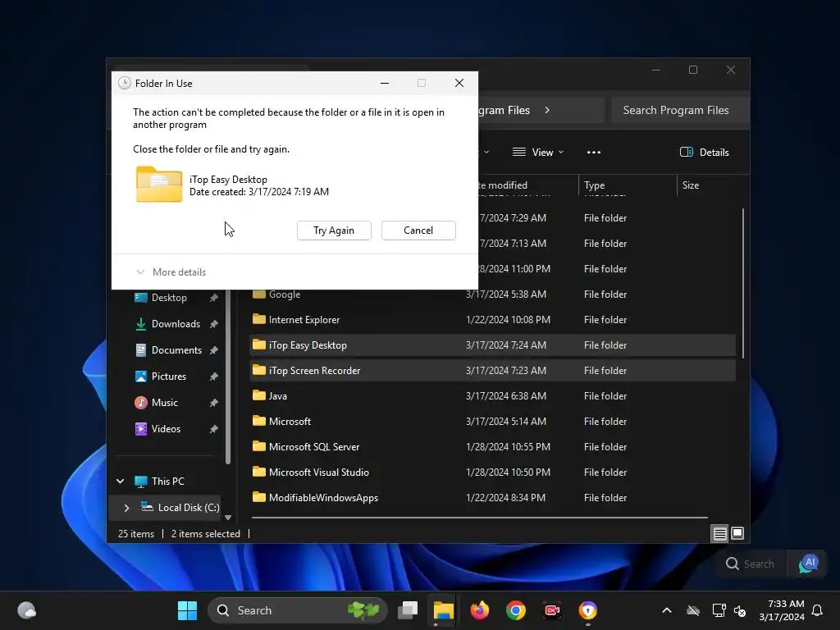840x630 pixels.
Task: Click the network display icon in the tray
Action: [719, 610]
